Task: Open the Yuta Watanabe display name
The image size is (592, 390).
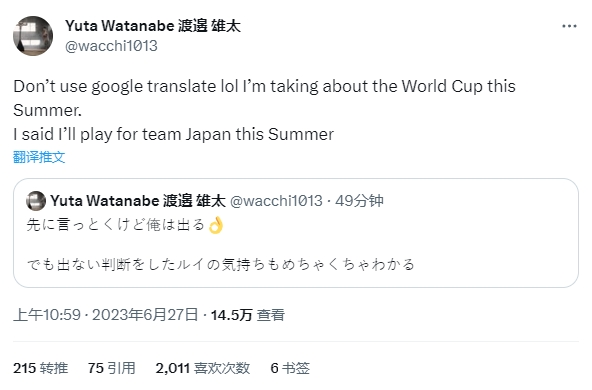Action: coord(153,26)
